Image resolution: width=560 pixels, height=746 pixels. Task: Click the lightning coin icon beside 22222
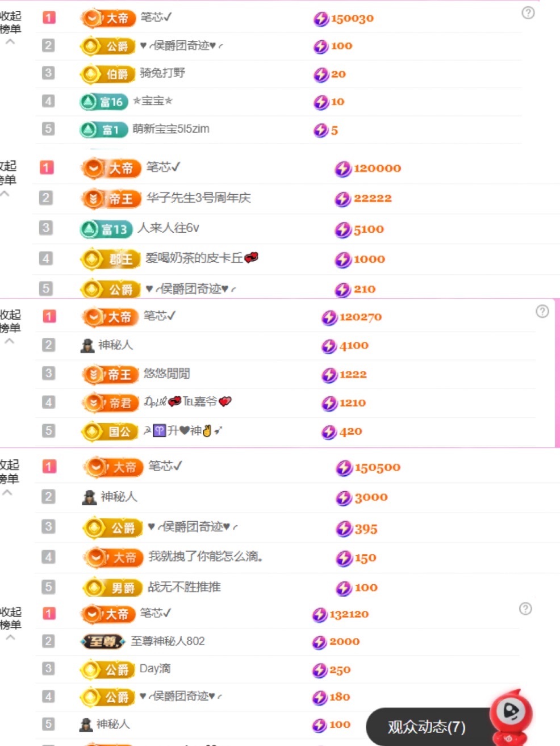point(342,199)
